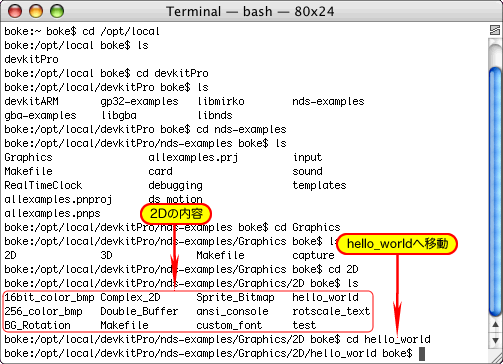Screen dimensions: 503x364
Task: Click the blue vertical scrollbar thumb
Action: click(x=495, y=191)
